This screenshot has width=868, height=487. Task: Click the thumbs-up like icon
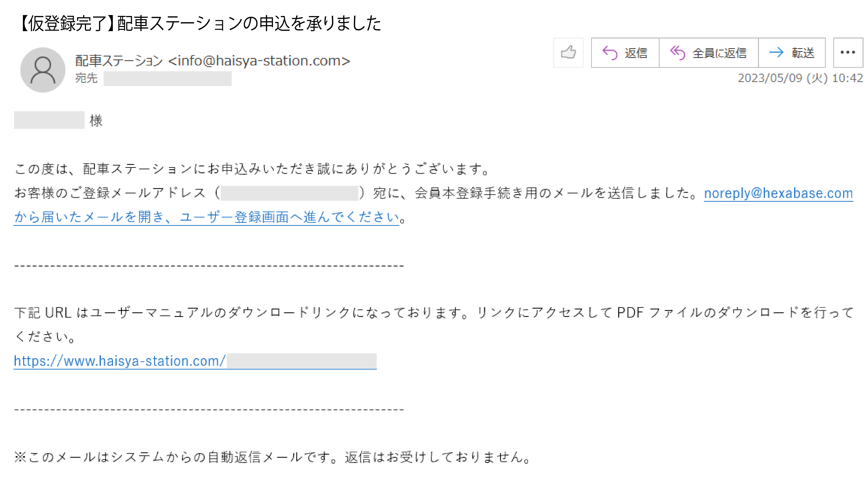(568, 53)
